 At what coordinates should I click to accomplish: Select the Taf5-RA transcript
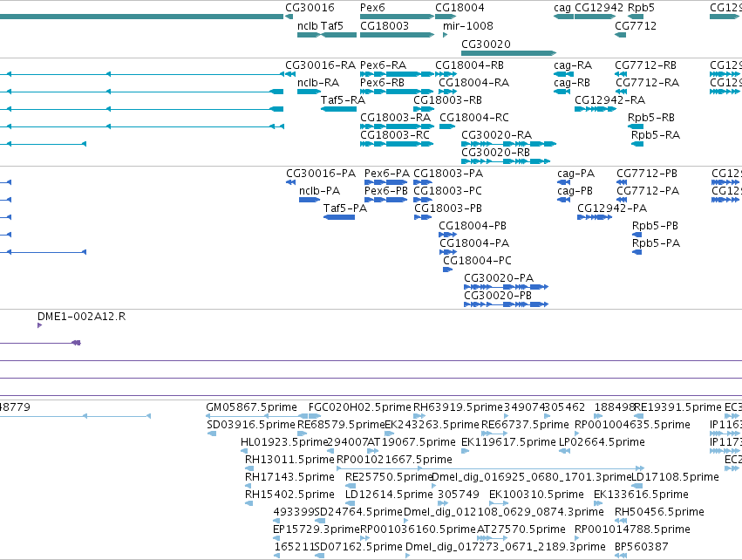(x=338, y=109)
